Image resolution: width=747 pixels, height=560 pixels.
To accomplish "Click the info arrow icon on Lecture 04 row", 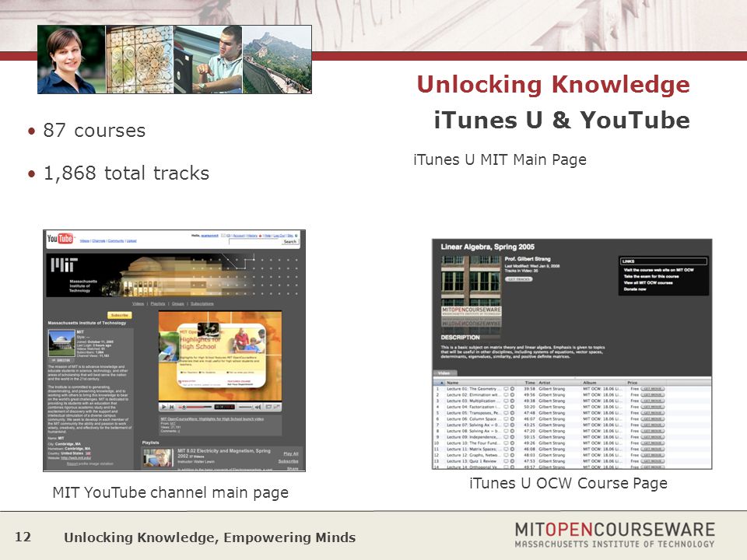I will (513, 407).
